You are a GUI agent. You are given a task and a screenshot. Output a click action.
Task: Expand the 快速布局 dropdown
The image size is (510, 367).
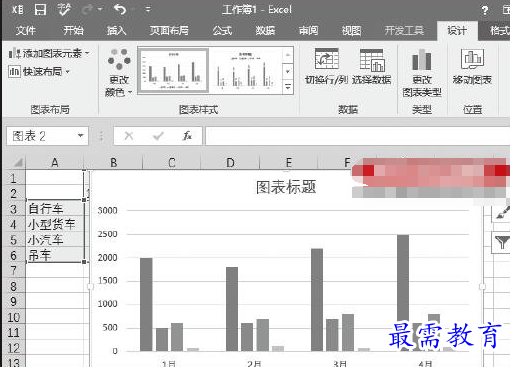coord(39,71)
